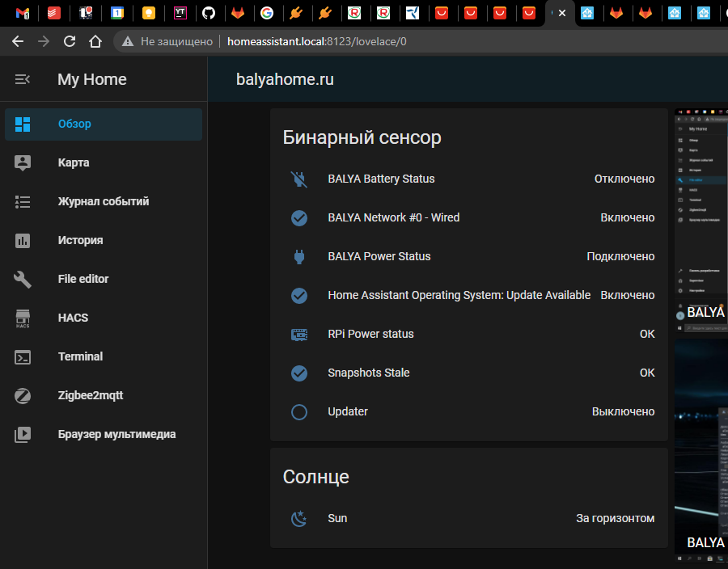
Task: Click the Updater empty circle indicator
Action: (299, 411)
